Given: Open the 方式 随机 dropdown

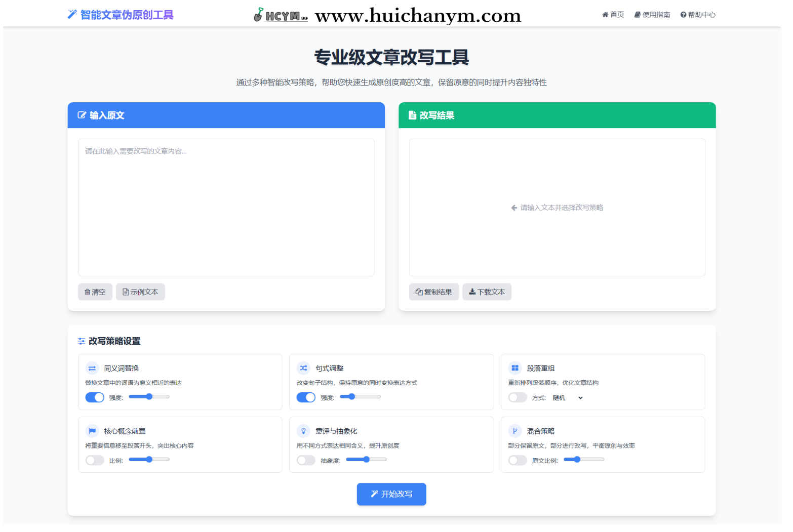Looking at the screenshot, I should tap(568, 398).
